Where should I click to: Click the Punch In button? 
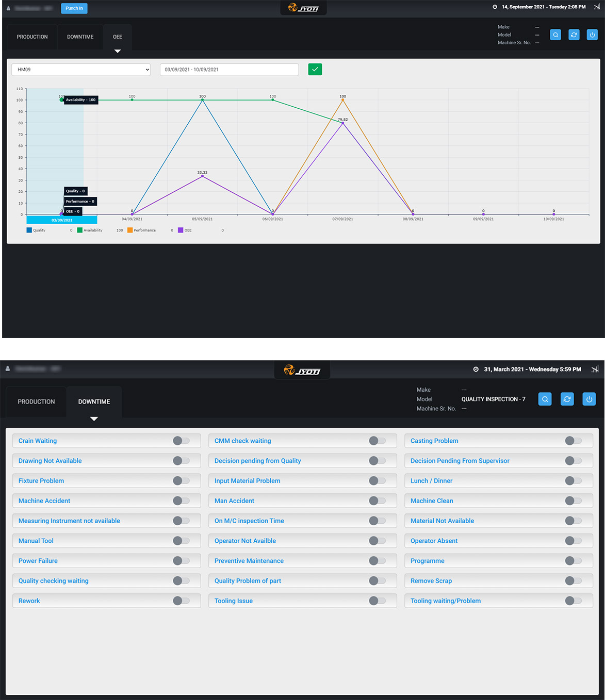(74, 8)
